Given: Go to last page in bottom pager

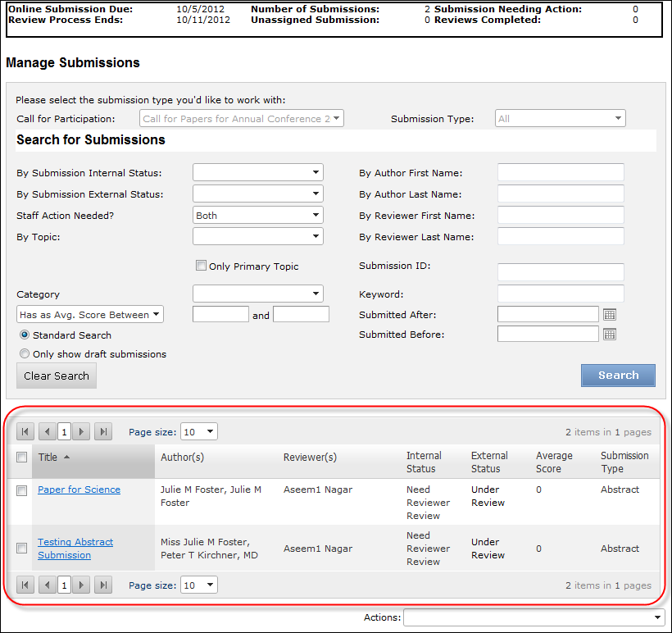Looking at the screenshot, I should [x=103, y=585].
